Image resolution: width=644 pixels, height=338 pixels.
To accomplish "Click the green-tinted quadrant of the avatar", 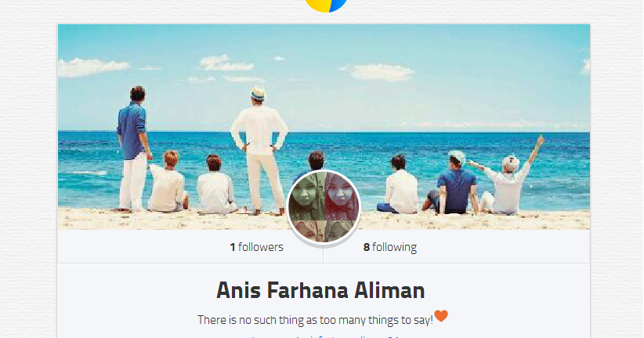I will [307, 197].
